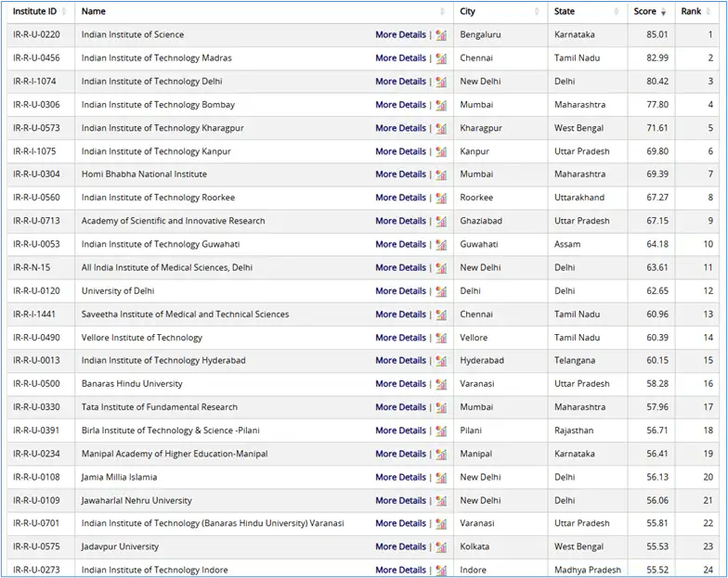Select institute ID IR-R-U-0220
The image size is (728, 578).
tap(36, 35)
